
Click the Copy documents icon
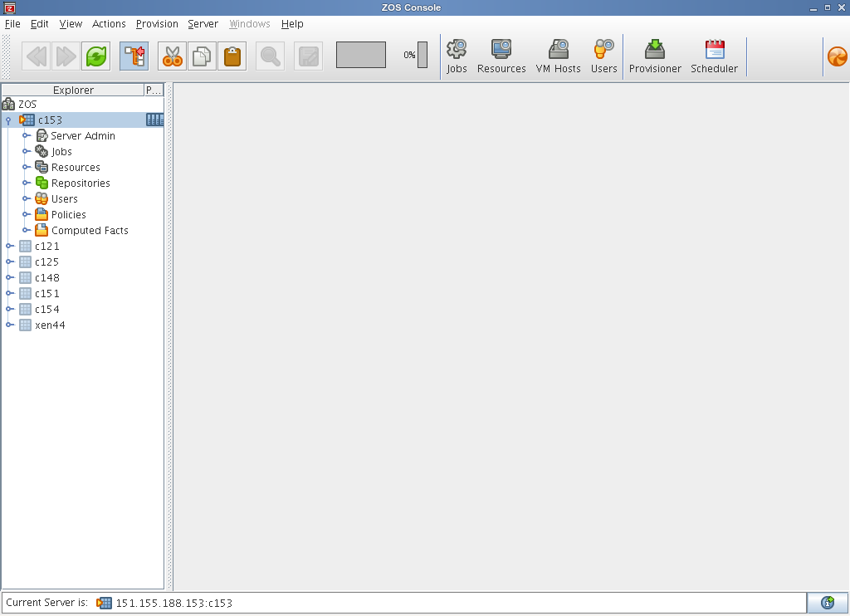tap(202, 56)
